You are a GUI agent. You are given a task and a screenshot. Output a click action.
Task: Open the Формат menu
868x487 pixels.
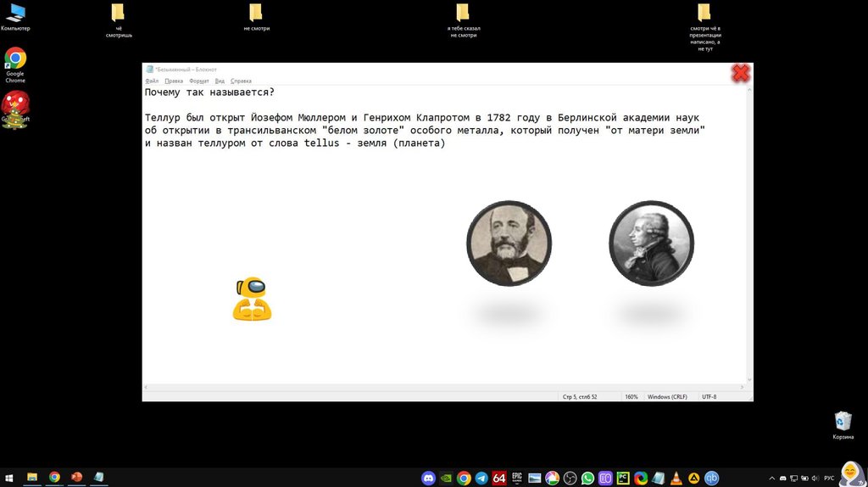point(199,81)
